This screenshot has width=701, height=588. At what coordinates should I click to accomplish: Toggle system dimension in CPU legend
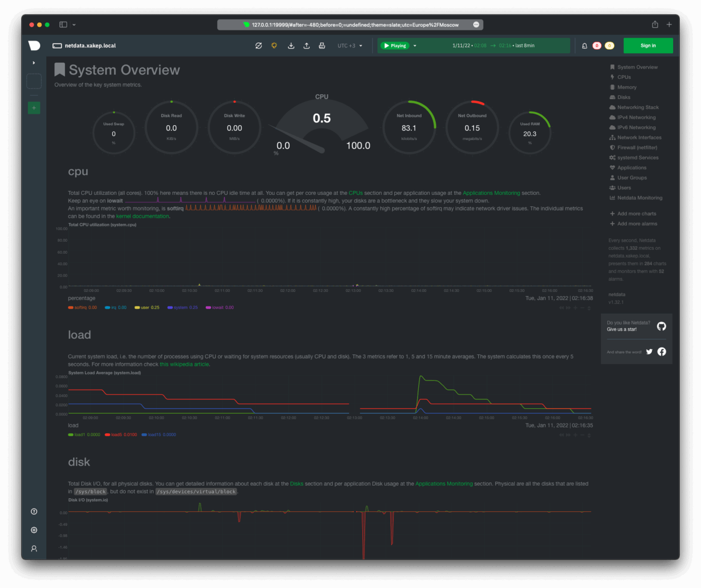click(183, 308)
